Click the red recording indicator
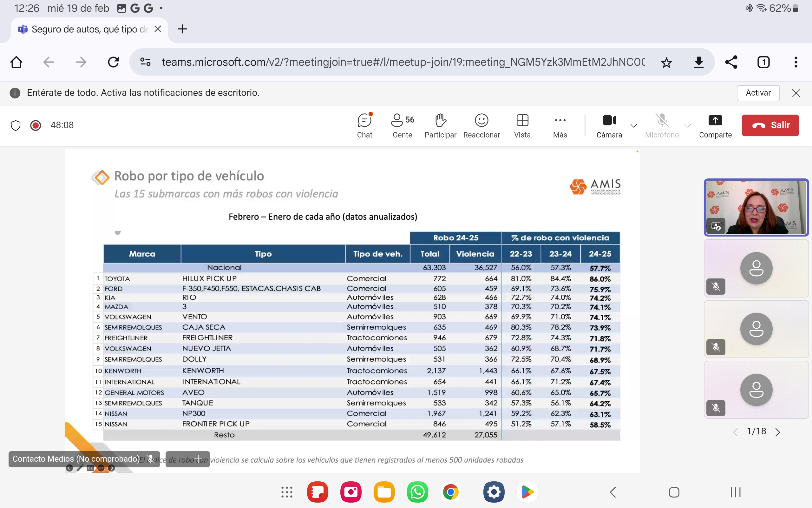Screen dimensions: 812x508 click(36, 125)
